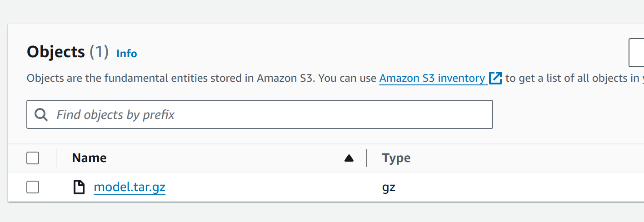
Task: Click the ascending sort arrow on Name
Action: [x=349, y=158]
